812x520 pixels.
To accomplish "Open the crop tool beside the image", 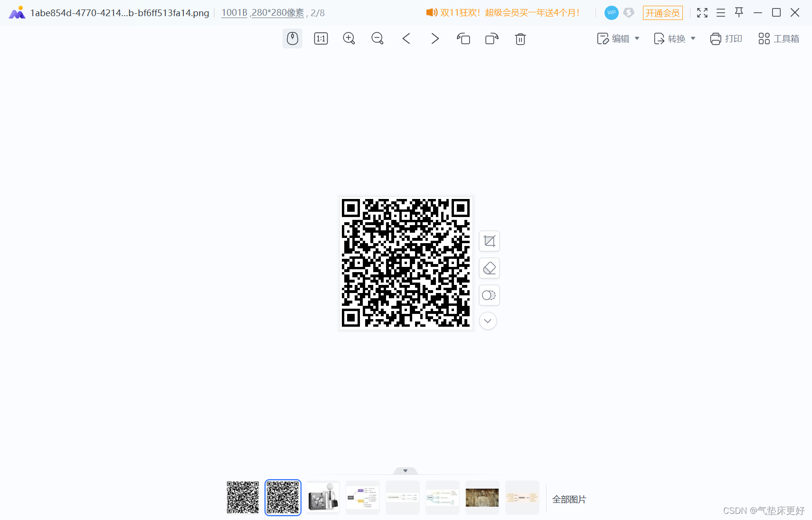I will coord(489,241).
